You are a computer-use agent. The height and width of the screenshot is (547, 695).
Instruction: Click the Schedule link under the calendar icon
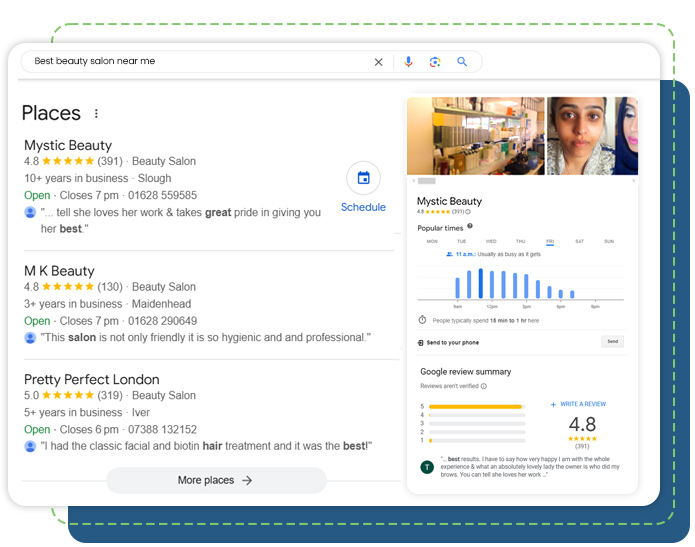[x=363, y=207]
